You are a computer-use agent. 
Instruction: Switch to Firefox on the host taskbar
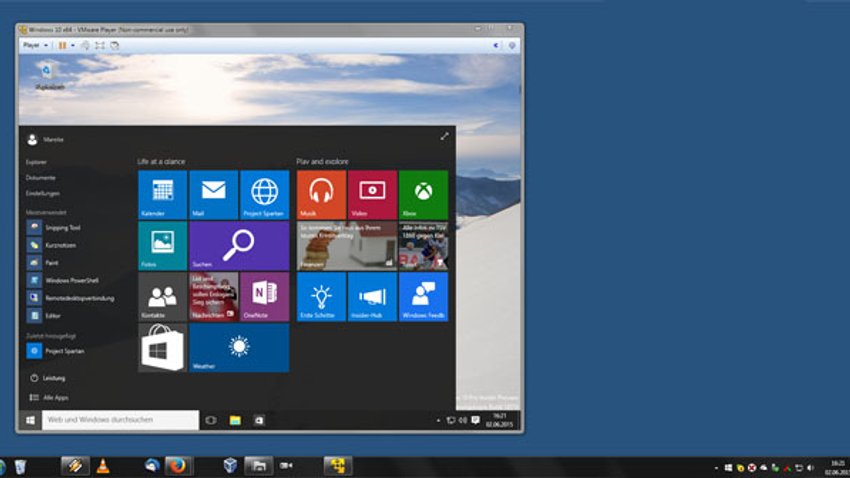[178, 466]
